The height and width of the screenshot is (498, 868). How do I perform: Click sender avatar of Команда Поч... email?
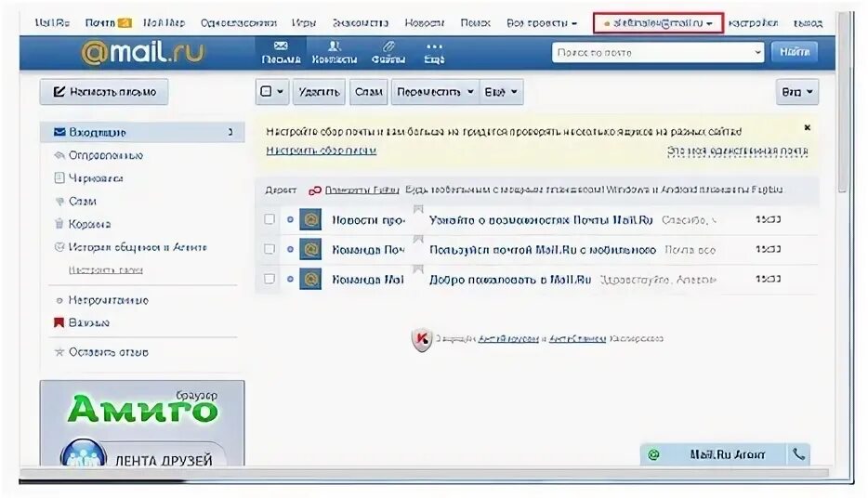pyautogui.click(x=310, y=250)
